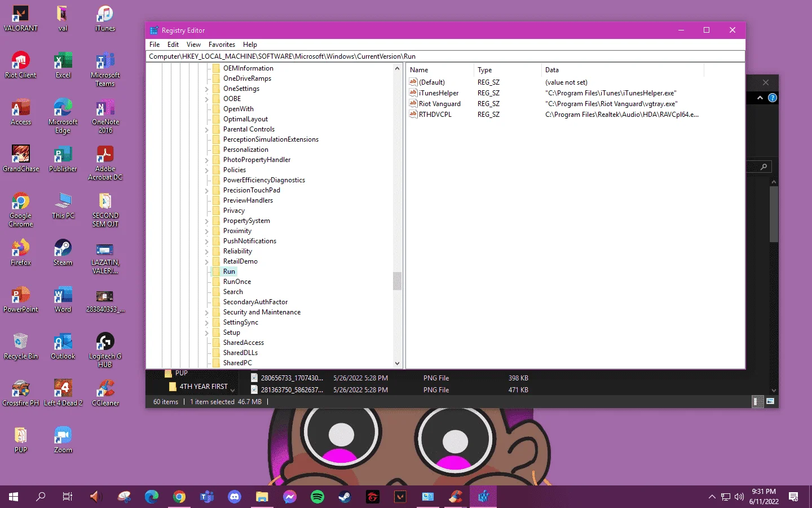Select the OneNote 2016 desktop icon
Image resolution: width=812 pixels, height=508 pixels.
coord(105,116)
